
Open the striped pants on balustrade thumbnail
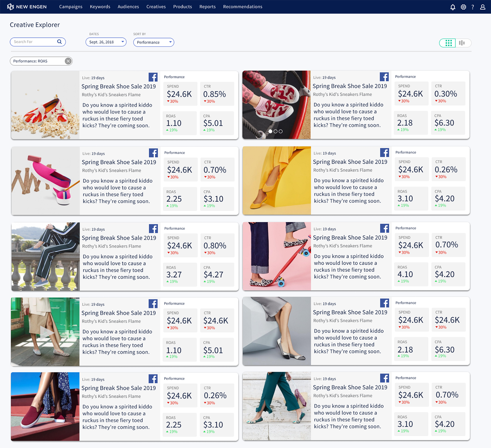[x=45, y=257]
